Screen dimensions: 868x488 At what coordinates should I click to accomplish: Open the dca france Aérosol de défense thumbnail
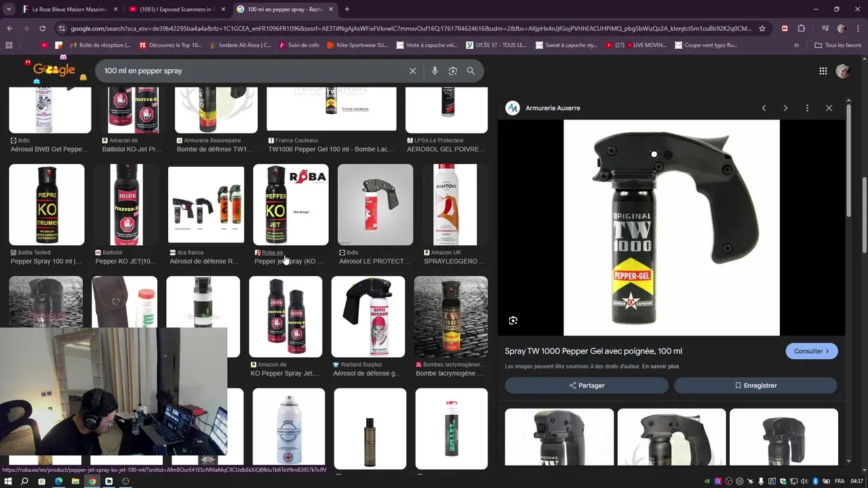point(206,205)
